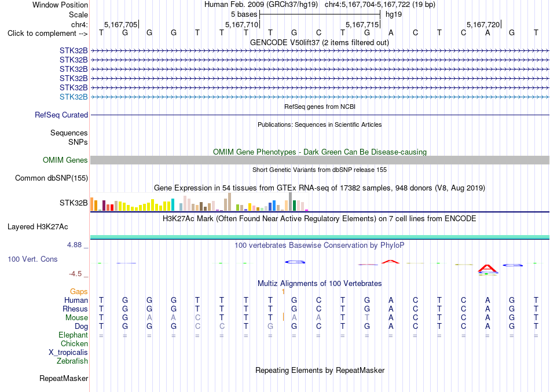This screenshot has height=392, width=550.
Task: Open 'Short Genetic Variants from dbSNP release 155' title
Action: click(320, 170)
